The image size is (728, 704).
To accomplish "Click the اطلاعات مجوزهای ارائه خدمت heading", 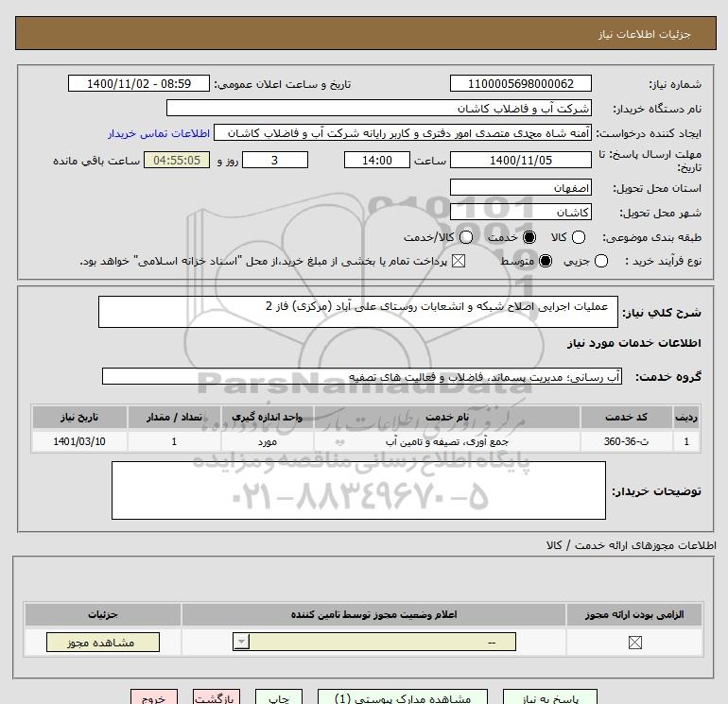I will (x=631, y=545).
